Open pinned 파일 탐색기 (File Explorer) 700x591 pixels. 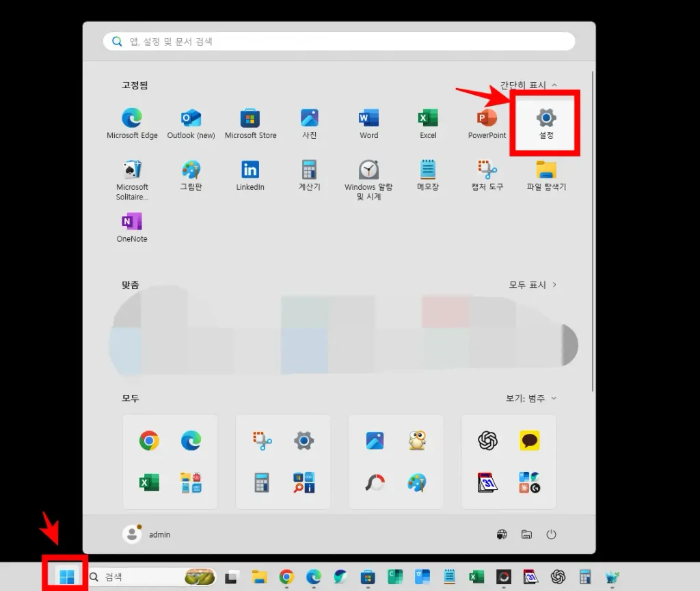(x=546, y=176)
